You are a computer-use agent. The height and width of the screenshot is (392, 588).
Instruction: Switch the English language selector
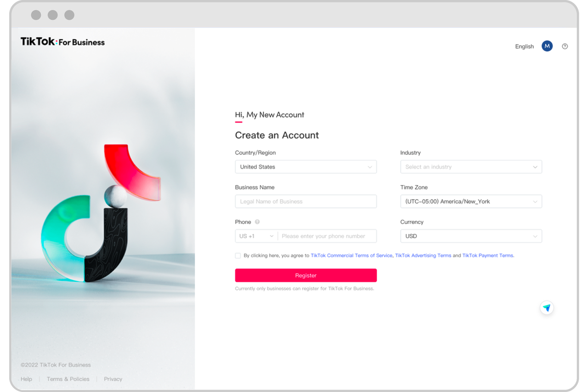524,46
